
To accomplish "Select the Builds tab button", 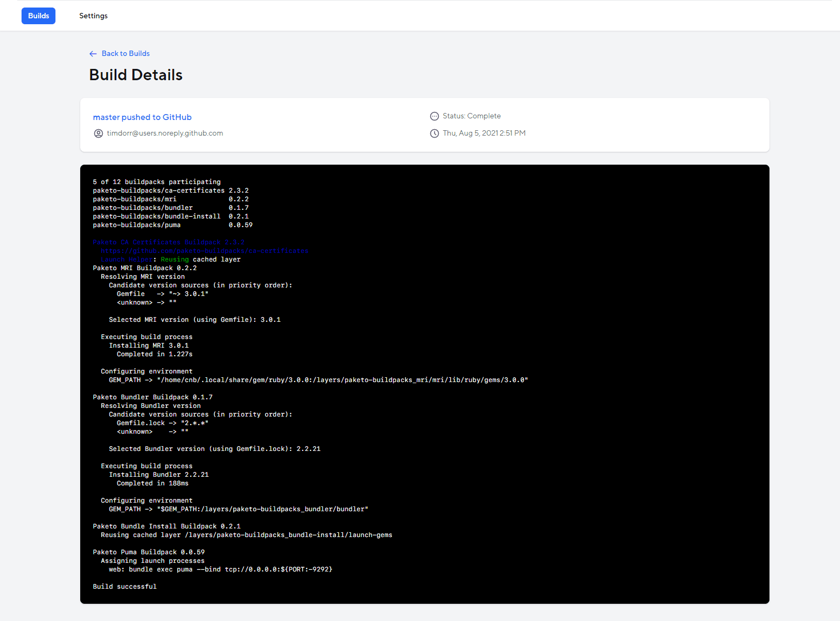I will click(38, 16).
